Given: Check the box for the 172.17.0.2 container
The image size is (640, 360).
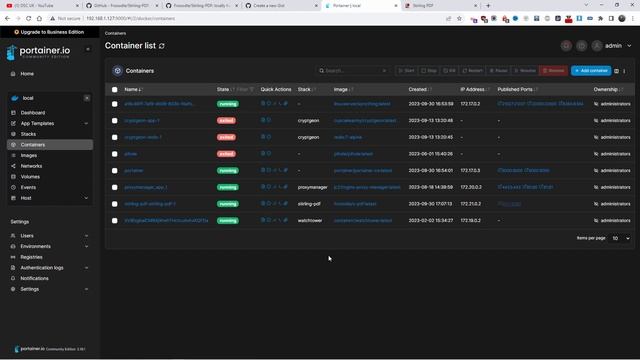Looking at the screenshot, I should pyautogui.click(x=115, y=104).
